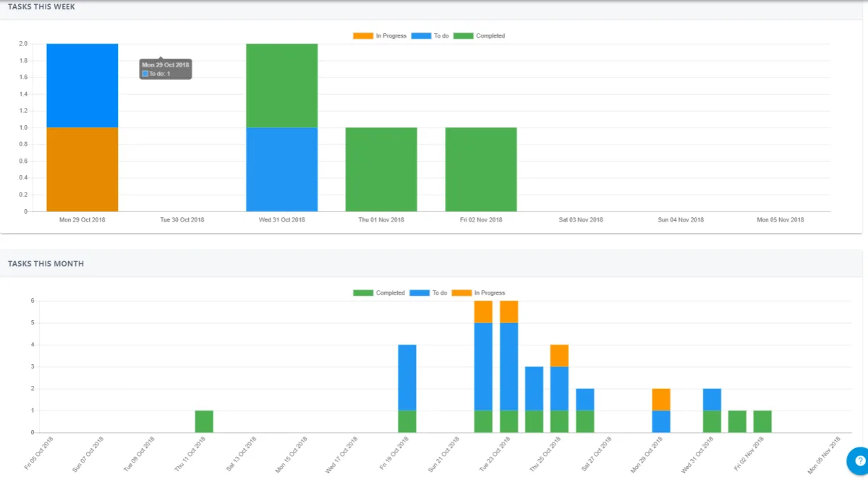Select green bar for Thu 01 Nov 2018
Screen dimensions: 868x480
coord(381,169)
